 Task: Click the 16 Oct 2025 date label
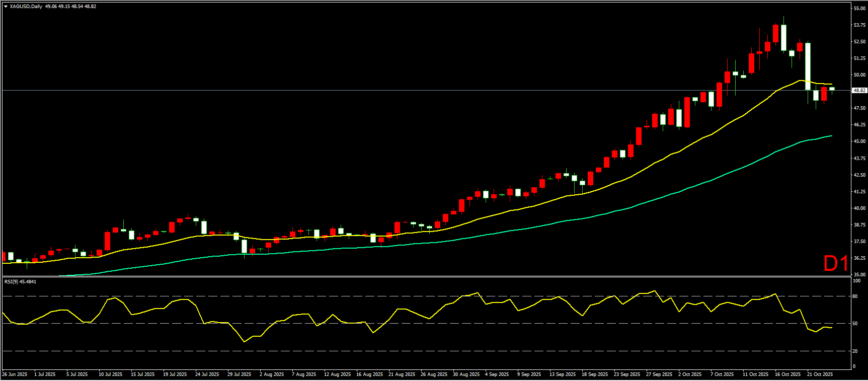tap(787, 374)
